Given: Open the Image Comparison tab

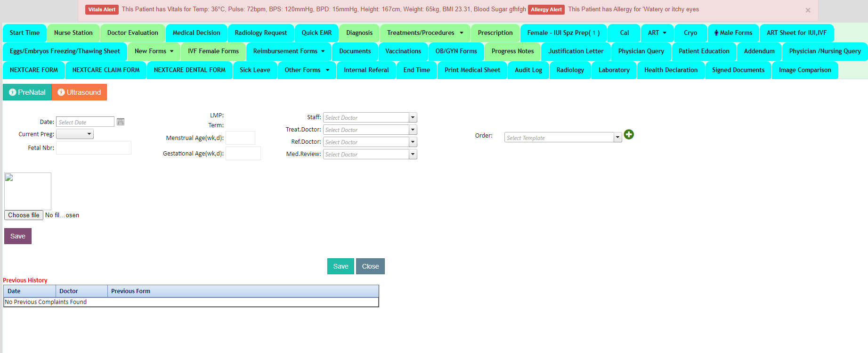Looking at the screenshot, I should (x=805, y=70).
